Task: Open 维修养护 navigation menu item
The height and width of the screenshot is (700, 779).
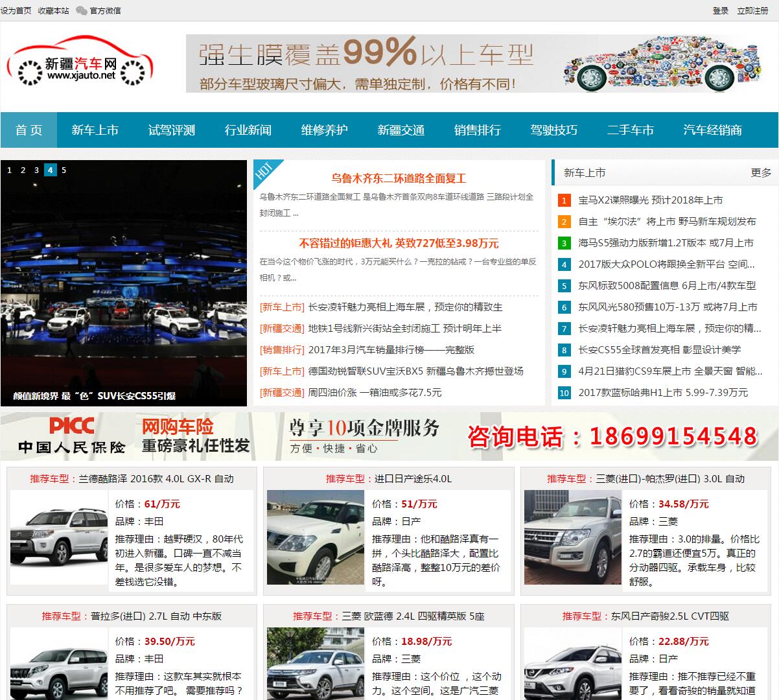Action: [324, 130]
